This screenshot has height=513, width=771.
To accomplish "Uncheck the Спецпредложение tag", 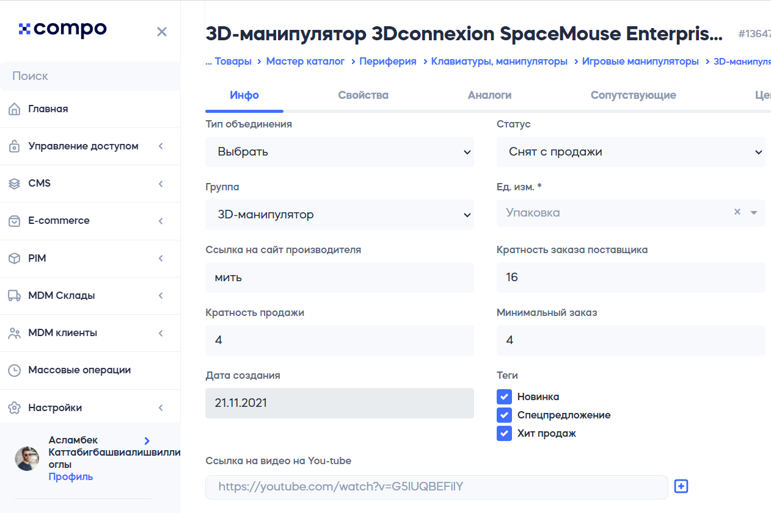I will 504,415.
